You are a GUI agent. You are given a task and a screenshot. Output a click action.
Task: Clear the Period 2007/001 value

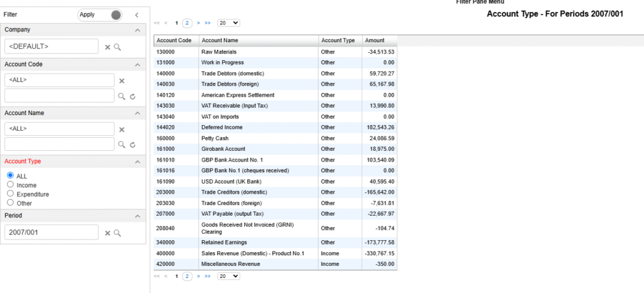point(108,233)
